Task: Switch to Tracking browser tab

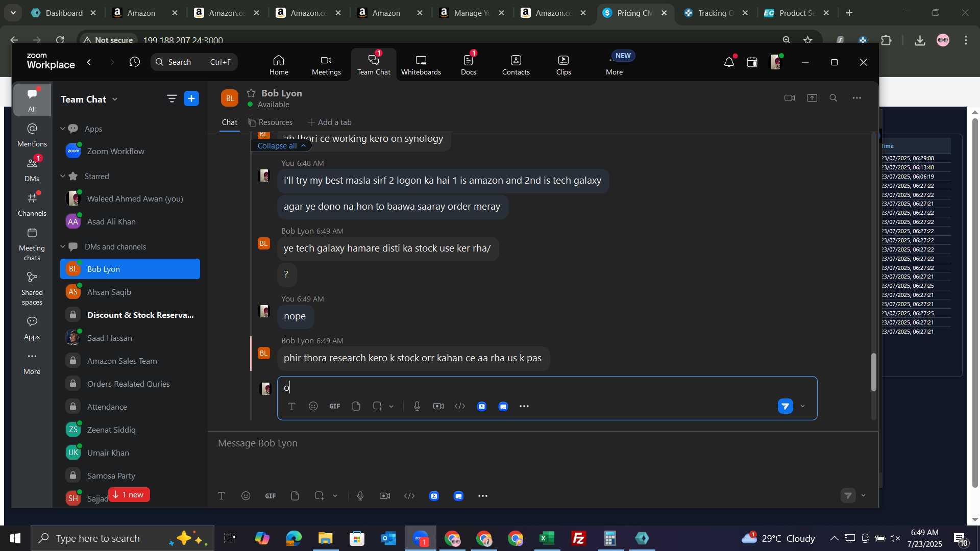Action: [716, 13]
